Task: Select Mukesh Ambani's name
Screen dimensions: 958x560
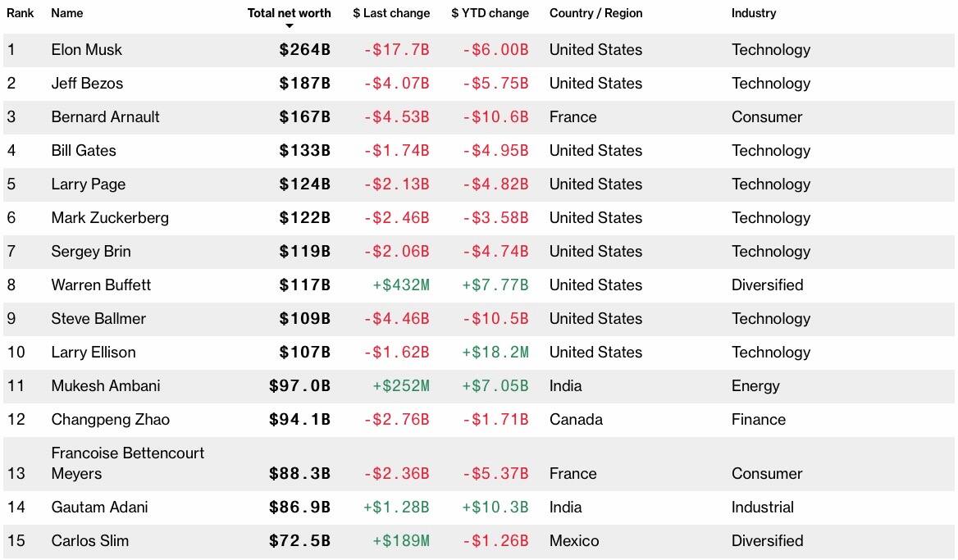Action: pos(106,386)
